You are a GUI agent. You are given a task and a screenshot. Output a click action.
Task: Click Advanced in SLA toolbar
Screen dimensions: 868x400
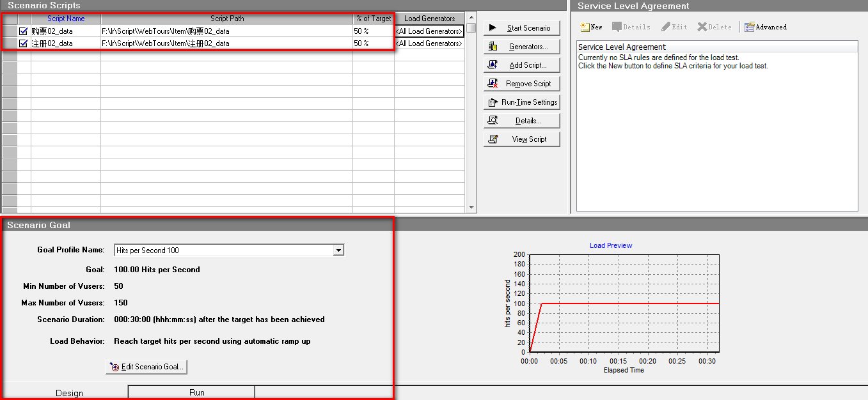(766, 27)
